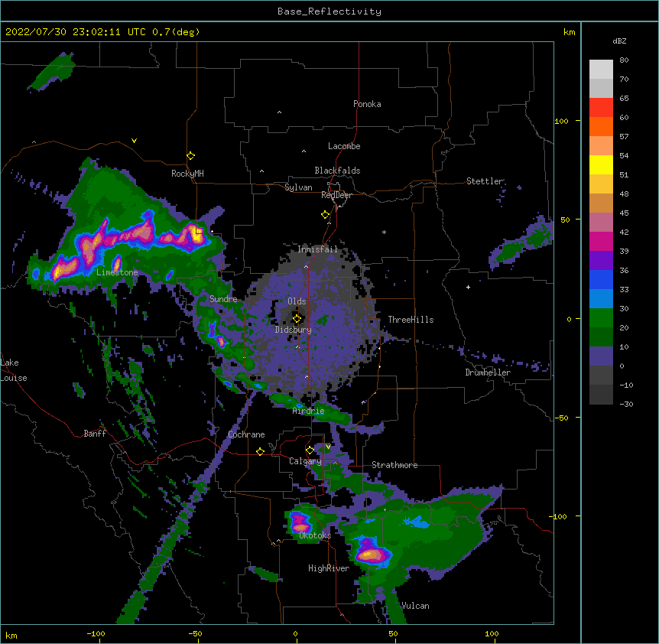Click the yellow 51-54 dBZ legend swatch
Viewport: 659px width, 644px height.
click(x=601, y=164)
